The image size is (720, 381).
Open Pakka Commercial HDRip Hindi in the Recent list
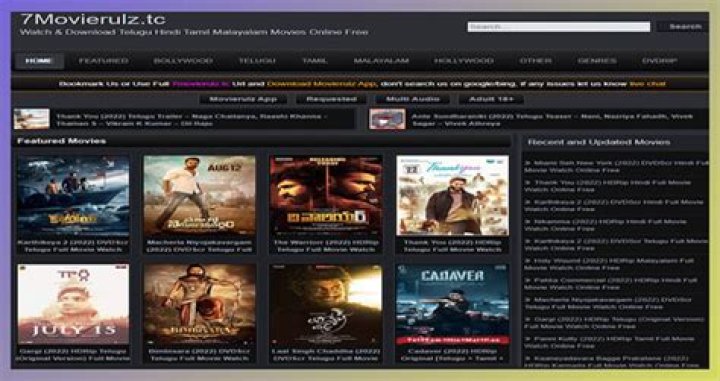click(x=611, y=284)
